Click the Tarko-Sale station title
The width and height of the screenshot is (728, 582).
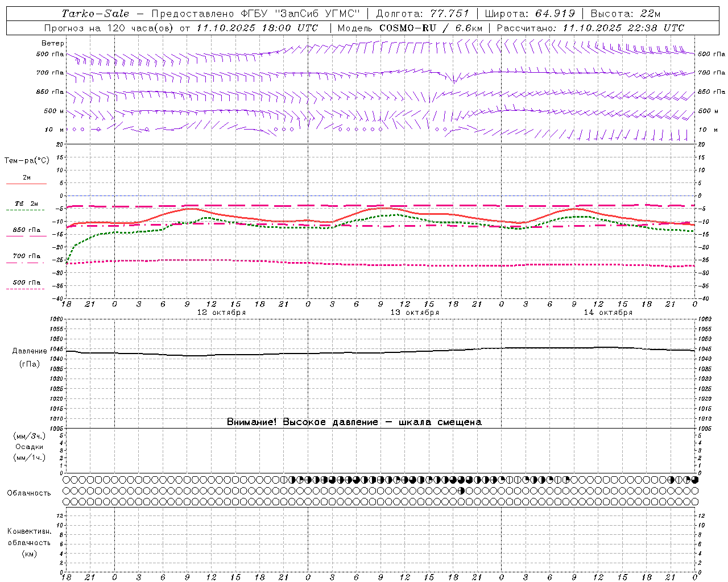pos(96,14)
